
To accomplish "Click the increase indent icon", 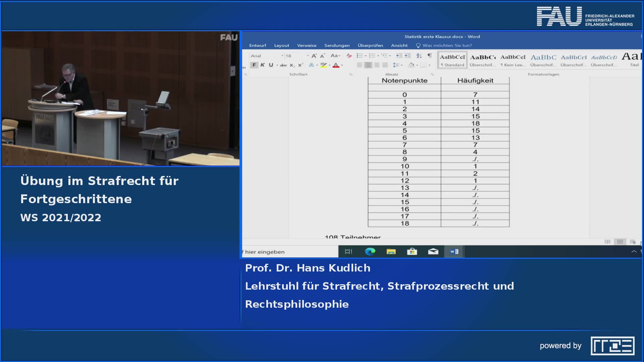I will tap(407, 56).
